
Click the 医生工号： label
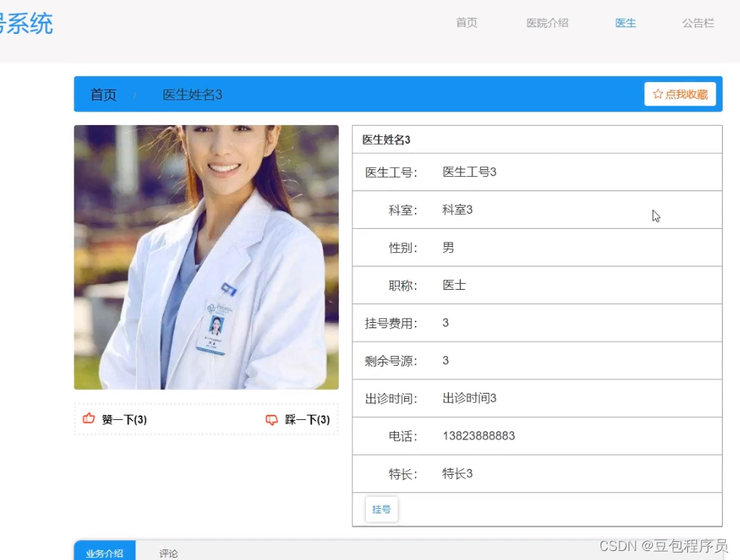point(391,172)
